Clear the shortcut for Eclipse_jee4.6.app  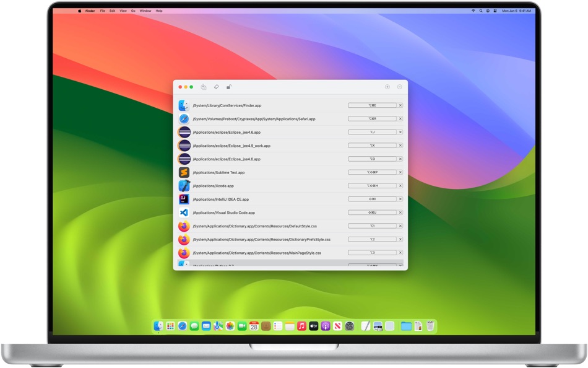(x=400, y=132)
